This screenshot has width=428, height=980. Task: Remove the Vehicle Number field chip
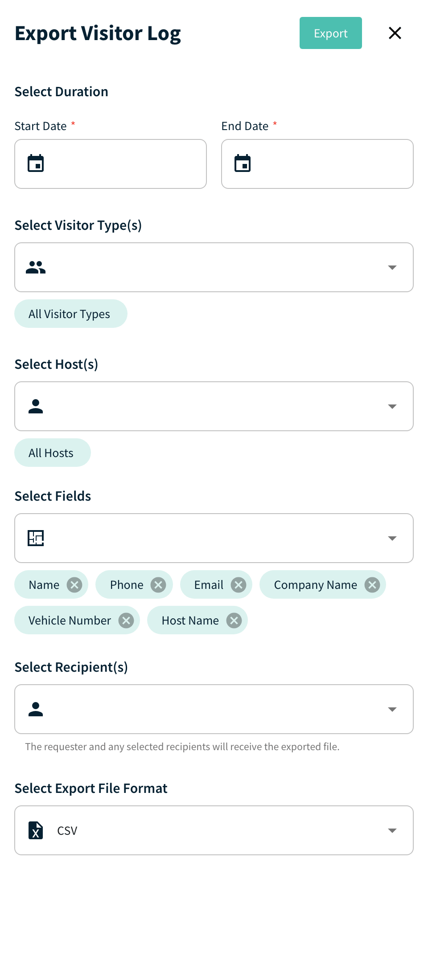[x=126, y=620]
